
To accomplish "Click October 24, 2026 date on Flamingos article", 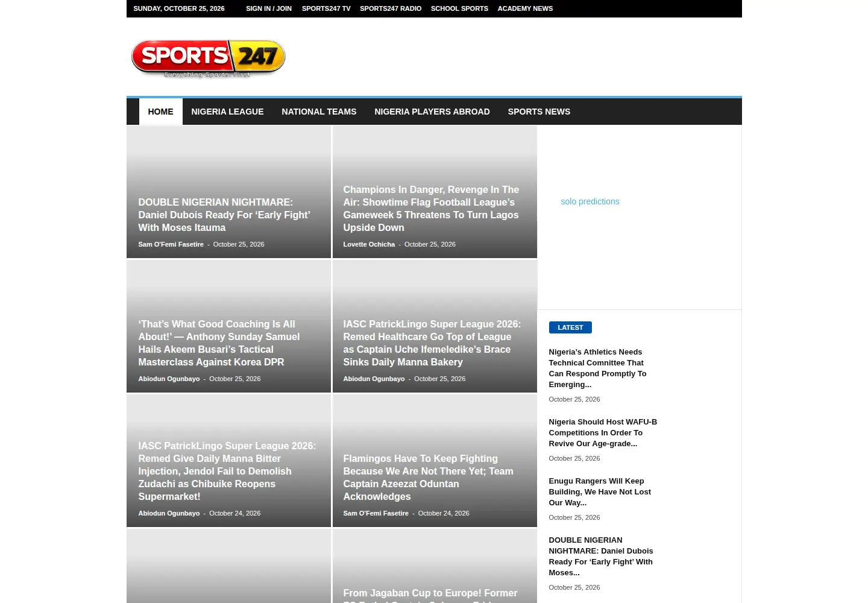I will coord(444,513).
